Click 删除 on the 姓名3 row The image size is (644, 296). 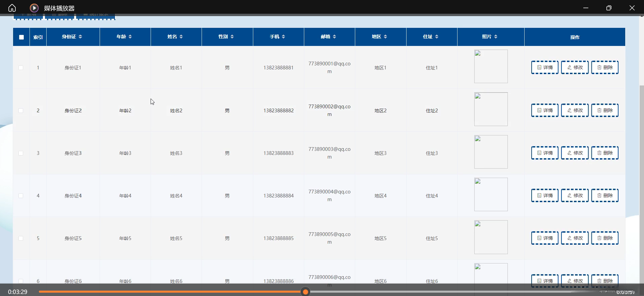[x=605, y=153]
